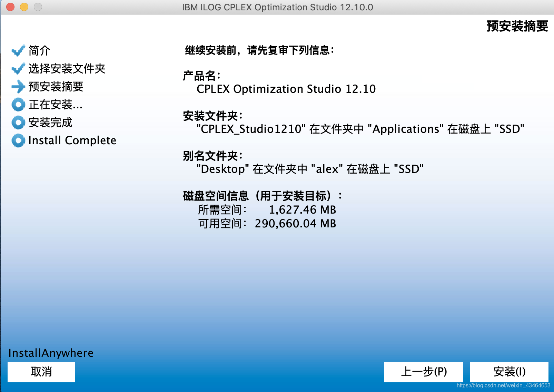Click the alias folder line "Desktop"
Viewport: 554px width, 392px height.
tap(310, 169)
